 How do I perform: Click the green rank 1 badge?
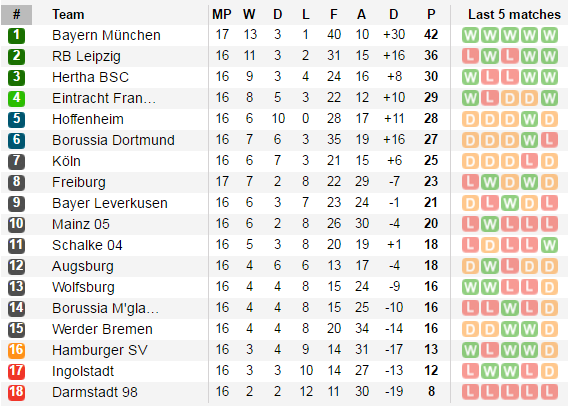coord(16,35)
